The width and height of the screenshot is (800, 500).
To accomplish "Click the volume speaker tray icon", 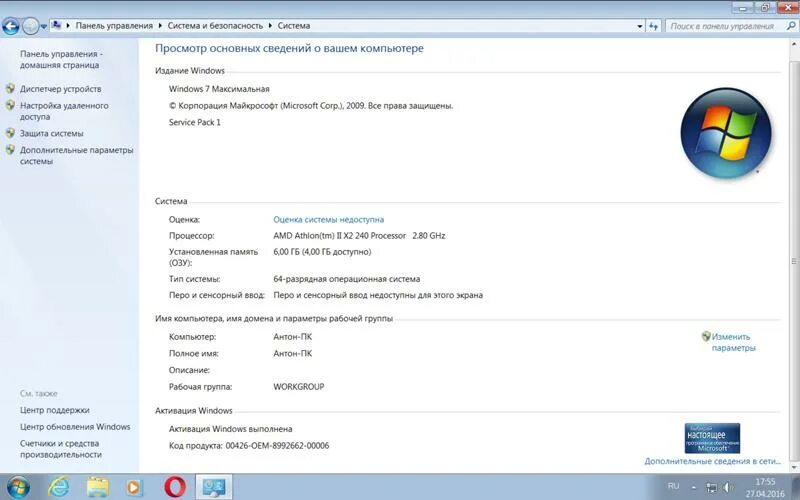I will click(728, 488).
